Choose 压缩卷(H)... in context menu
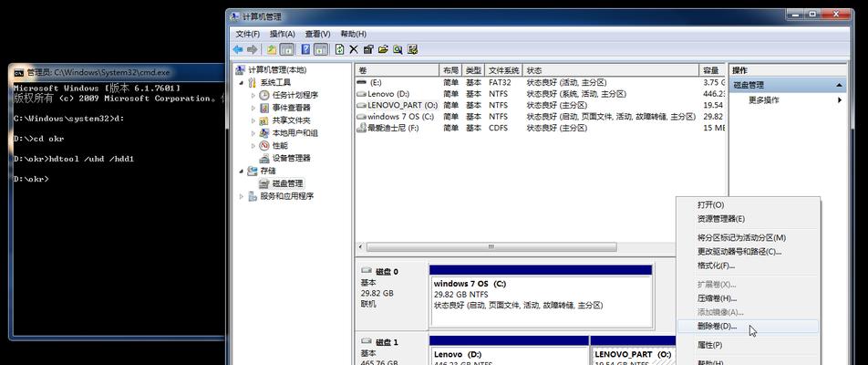Image resolution: width=868 pixels, height=365 pixels. pos(748,298)
